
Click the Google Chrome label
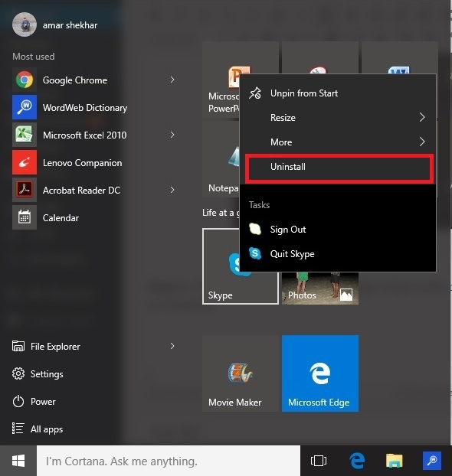(75, 80)
